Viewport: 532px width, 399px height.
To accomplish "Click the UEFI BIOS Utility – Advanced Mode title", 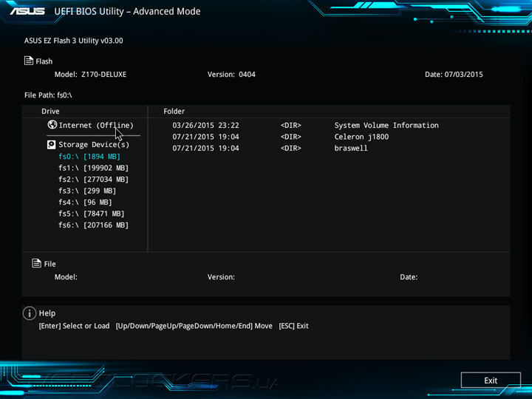I will pos(127,11).
